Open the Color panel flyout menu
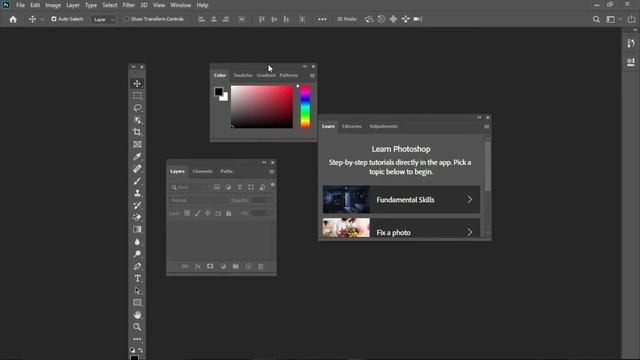 tap(312, 76)
